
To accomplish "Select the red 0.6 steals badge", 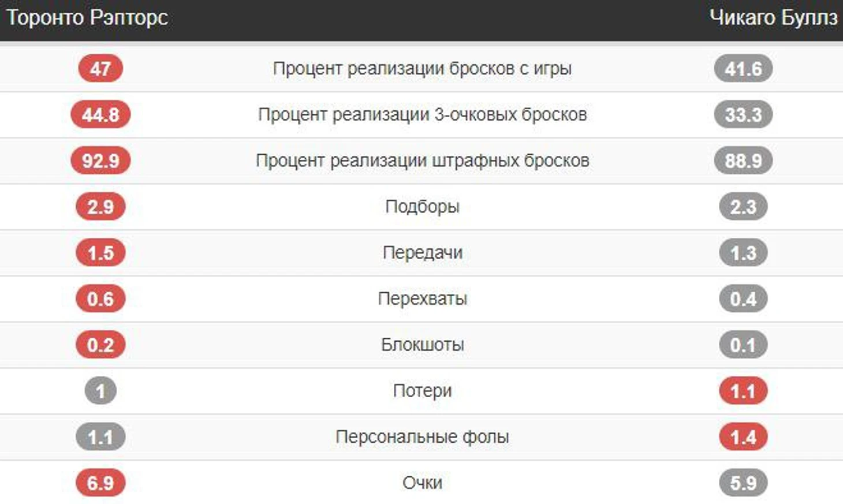I will click(100, 298).
